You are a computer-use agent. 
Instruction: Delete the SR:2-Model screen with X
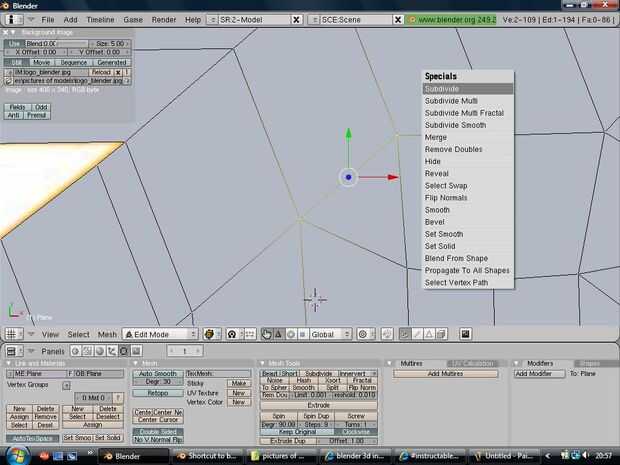[x=296, y=20]
